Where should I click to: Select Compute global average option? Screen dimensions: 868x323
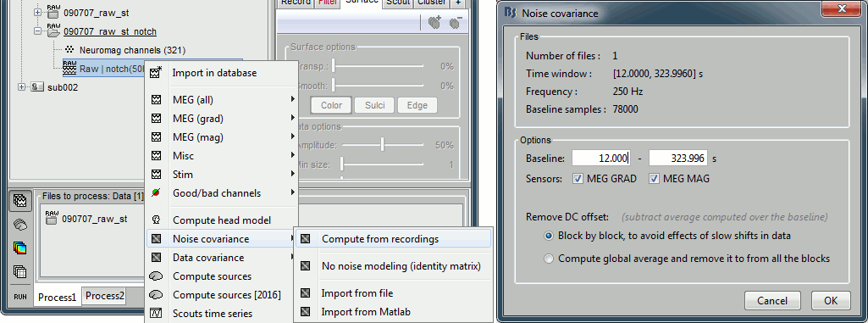[x=549, y=259]
